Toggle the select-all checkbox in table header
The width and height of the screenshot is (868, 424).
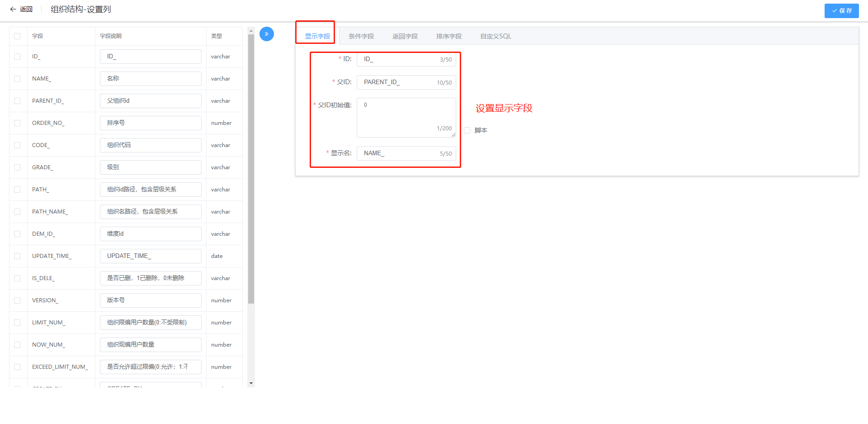click(17, 36)
